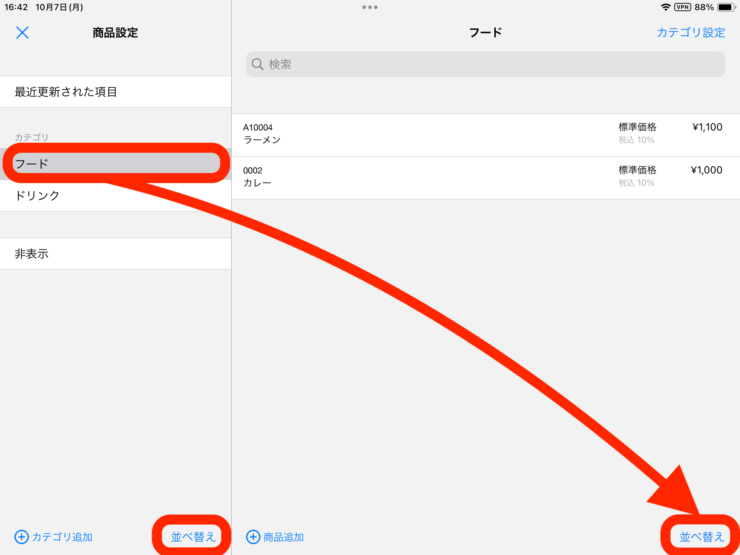Tap product code 0002
The width and height of the screenshot is (740, 555).
pos(252,170)
